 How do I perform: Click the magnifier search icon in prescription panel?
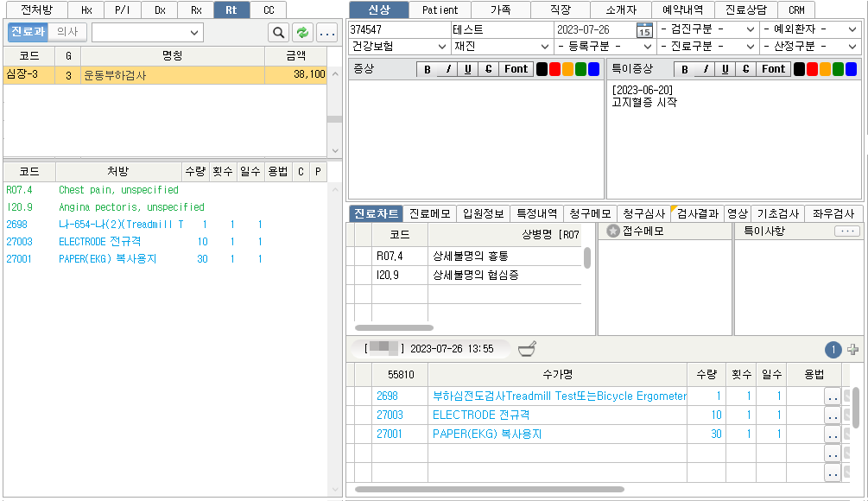pos(278,33)
